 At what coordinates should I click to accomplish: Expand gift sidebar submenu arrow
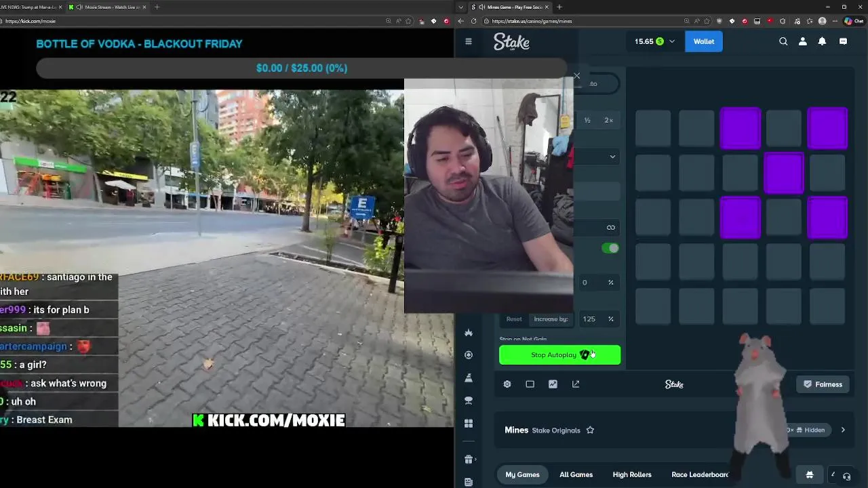click(x=477, y=460)
